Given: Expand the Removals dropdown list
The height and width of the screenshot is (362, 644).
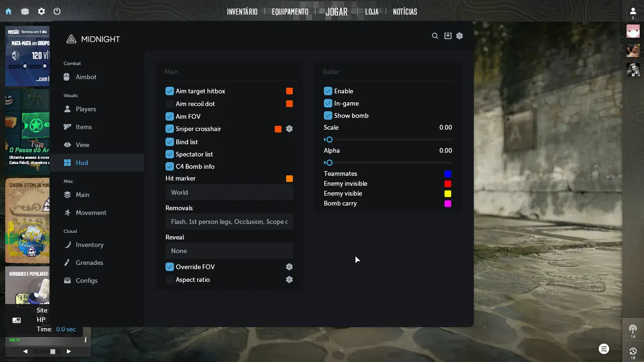Looking at the screenshot, I should (229, 222).
